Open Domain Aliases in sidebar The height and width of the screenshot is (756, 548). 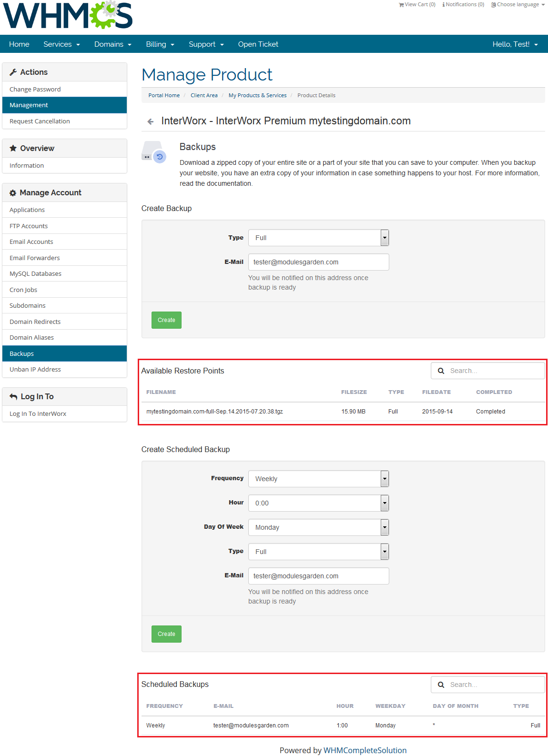(x=65, y=337)
